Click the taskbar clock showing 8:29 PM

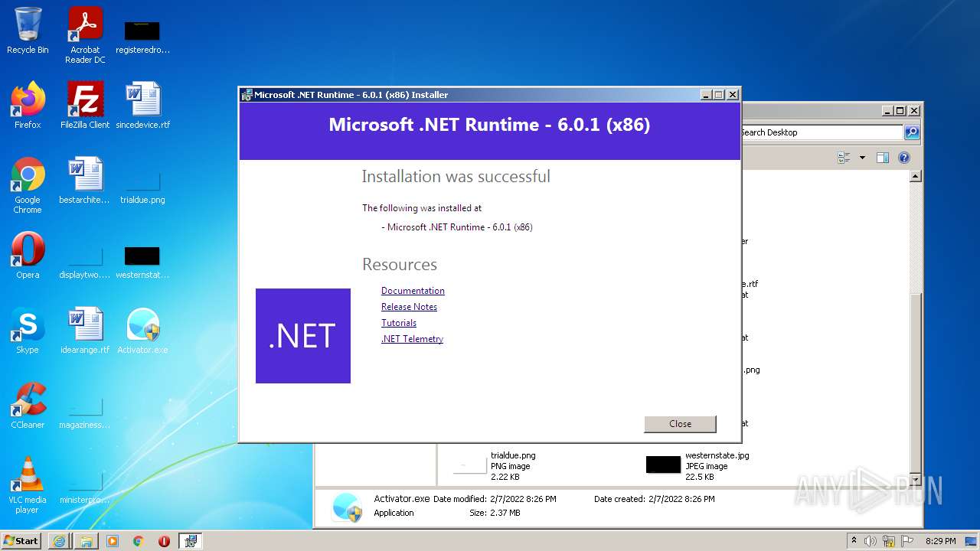click(x=940, y=541)
